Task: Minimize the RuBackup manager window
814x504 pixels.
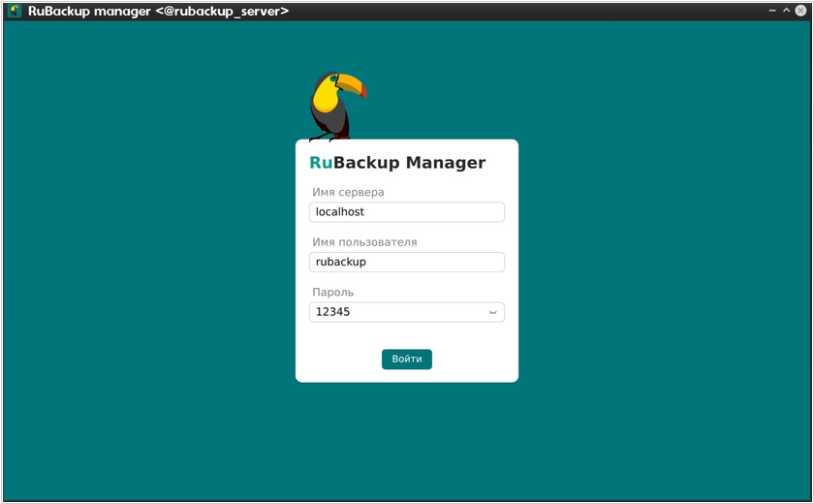Action: (772, 11)
